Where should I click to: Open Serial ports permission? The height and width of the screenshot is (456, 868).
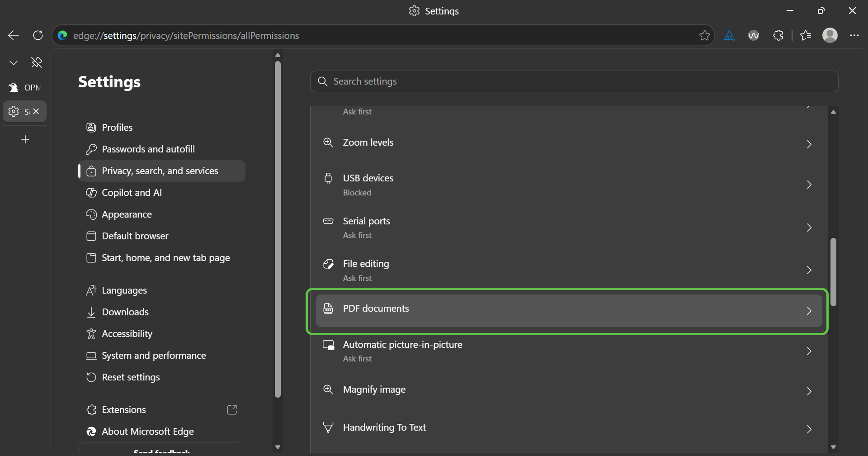(569, 228)
